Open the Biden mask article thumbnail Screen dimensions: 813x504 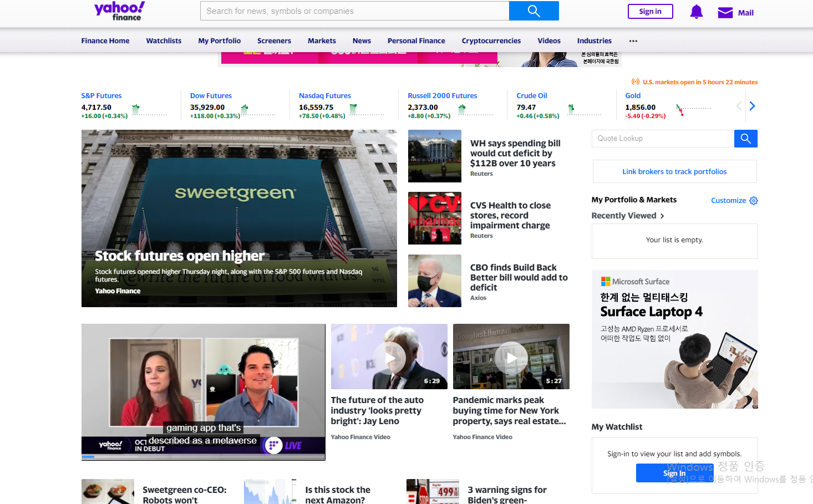pos(435,281)
